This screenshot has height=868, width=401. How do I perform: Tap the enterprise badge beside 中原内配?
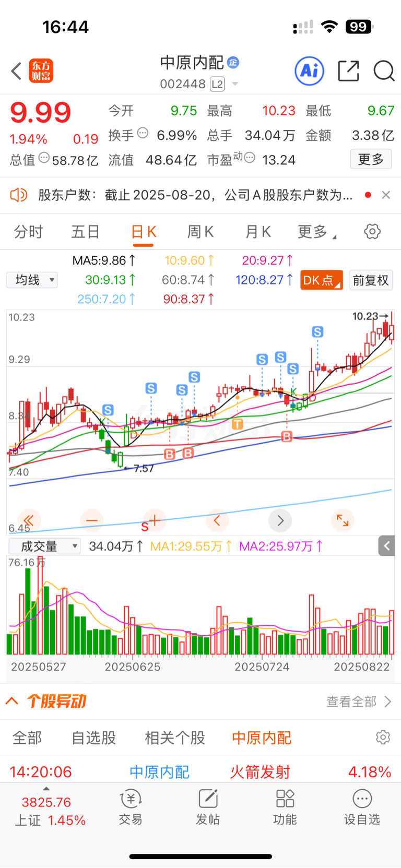click(233, 62)
